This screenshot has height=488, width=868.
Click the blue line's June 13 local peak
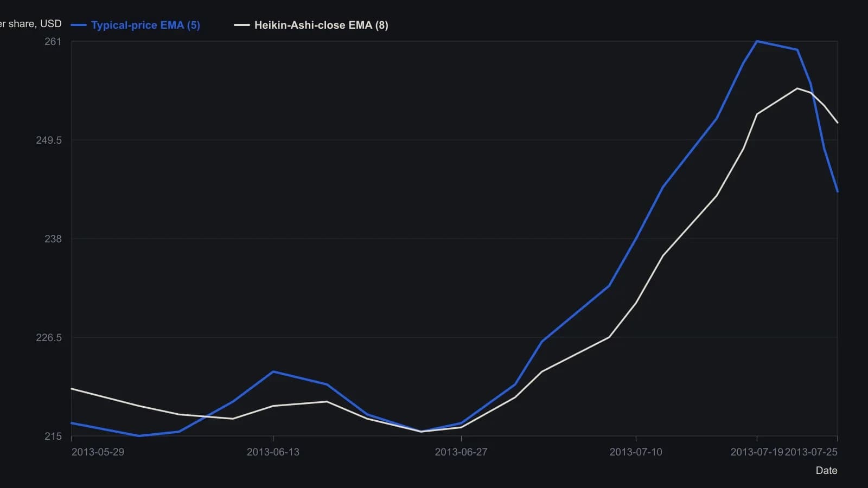[x=273, y=371]
